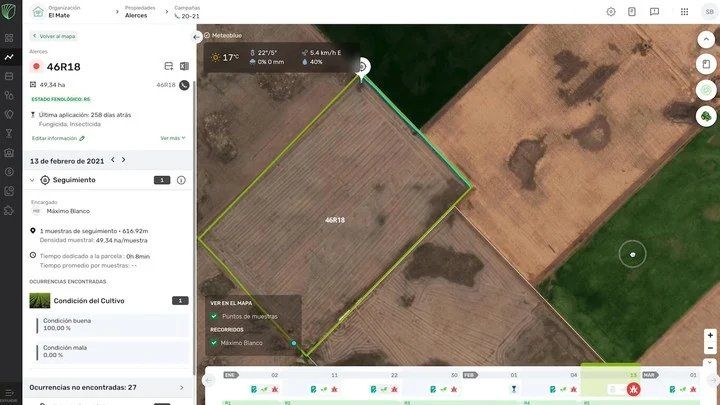
Task: Collapse the Seguimiento section
Action: click(33, 180)
